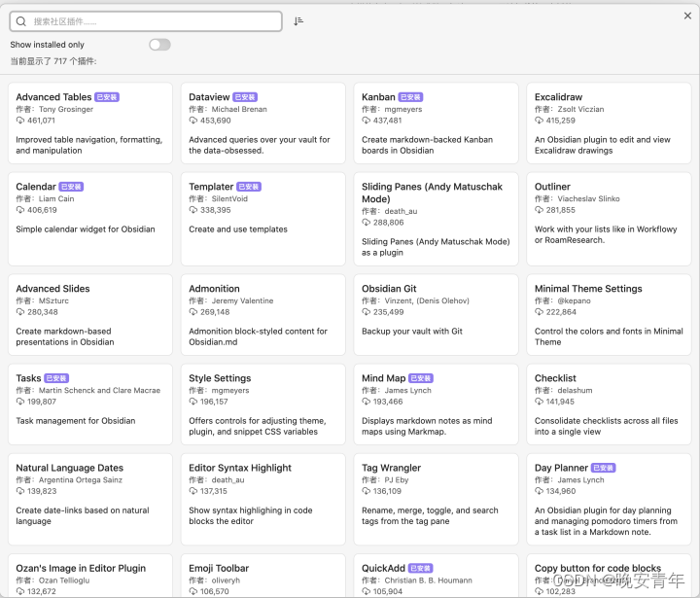Click the download icon beside 288,806
Viewport: 700px width, 598px height.
pos(367,223)
